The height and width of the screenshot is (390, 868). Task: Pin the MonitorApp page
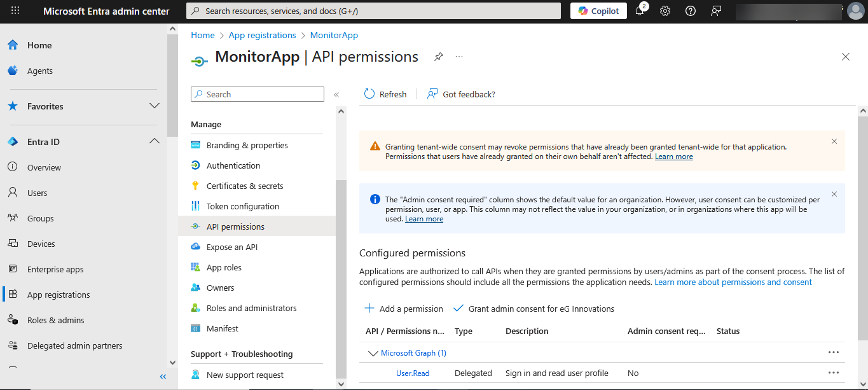point(438,57)
